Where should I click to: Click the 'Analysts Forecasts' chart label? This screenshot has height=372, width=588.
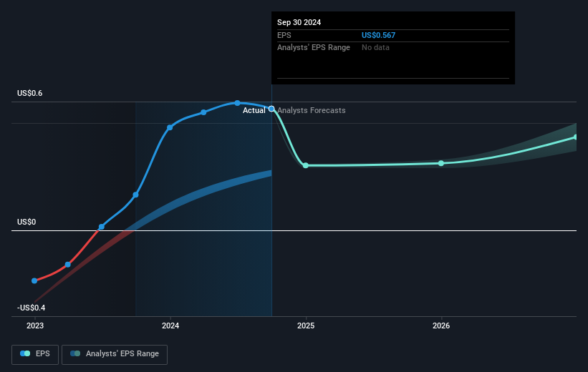312,110
